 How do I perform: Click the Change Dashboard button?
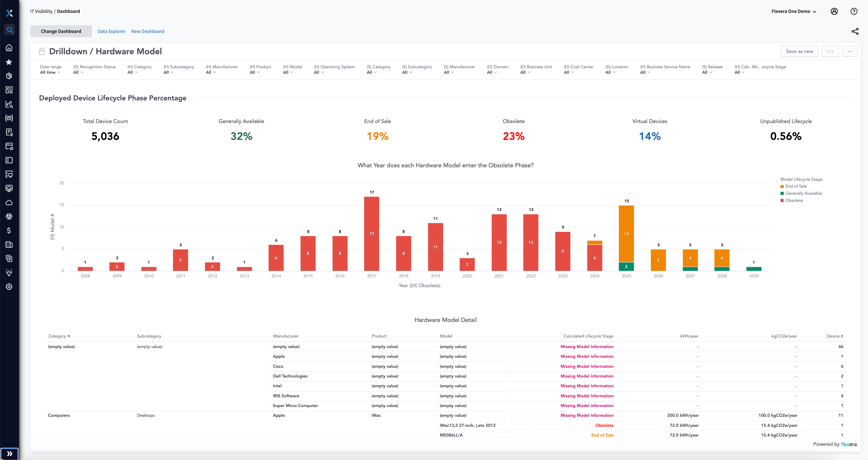coord(61,31)
